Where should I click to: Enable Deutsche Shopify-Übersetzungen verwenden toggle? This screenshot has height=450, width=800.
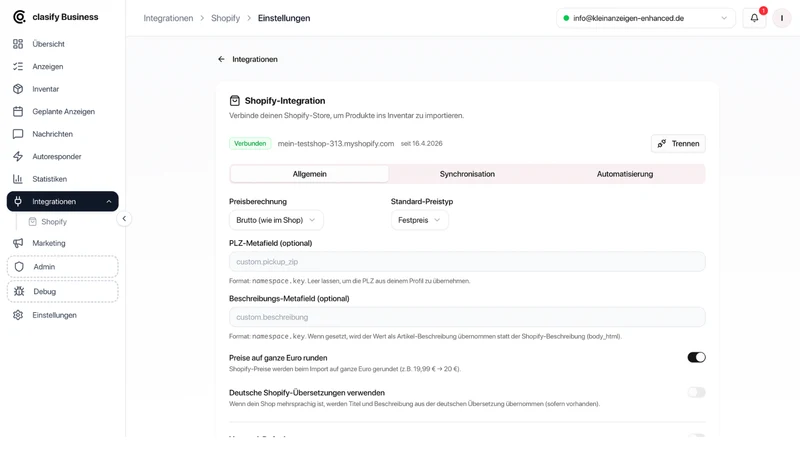[x=696, y=392]
